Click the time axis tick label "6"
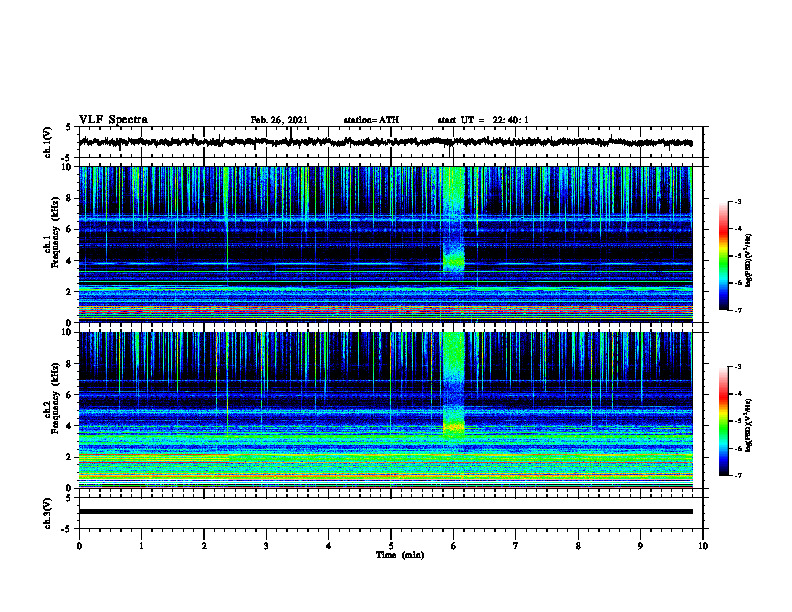This screenshot has height=612, width=792. (x=454, y=546)
